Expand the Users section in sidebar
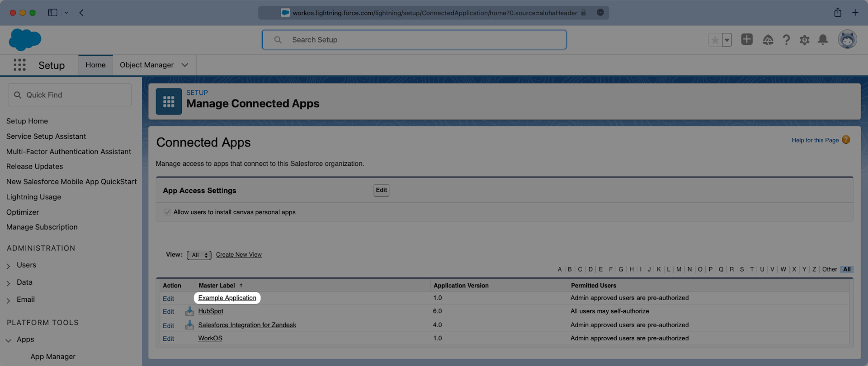Screen dimensions: 868x366 9,266
